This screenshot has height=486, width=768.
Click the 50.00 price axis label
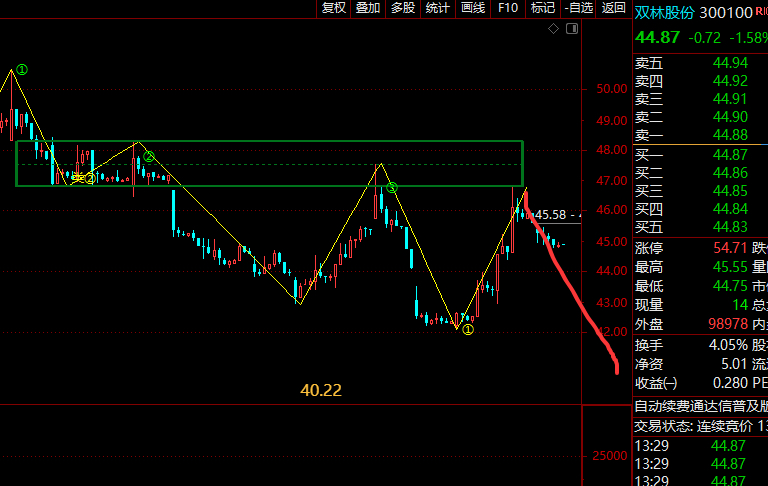(611, 89)
